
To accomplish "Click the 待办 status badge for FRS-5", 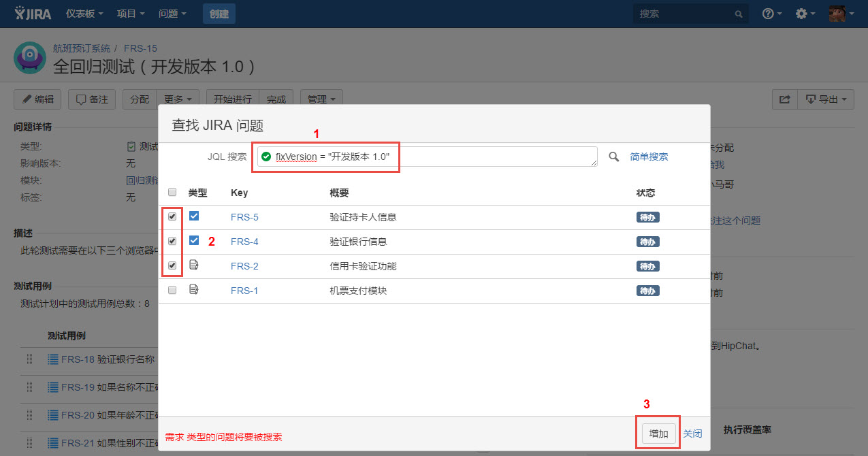I will pos(648,217).
